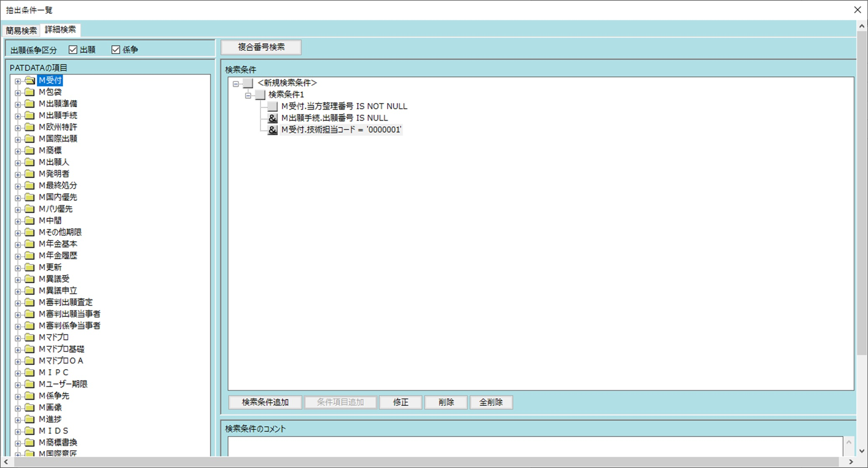Select the Mユーザー期限 tree item
The image size is (868, 468).
click(x=63, y=384)
